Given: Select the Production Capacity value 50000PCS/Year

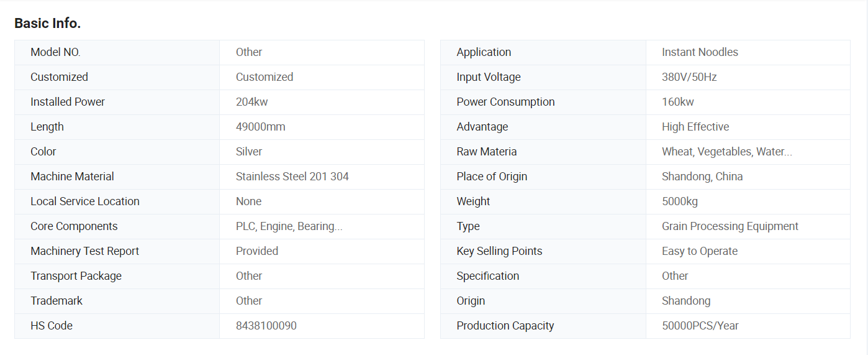Looking at the screenshot, I should click(700, 326).
